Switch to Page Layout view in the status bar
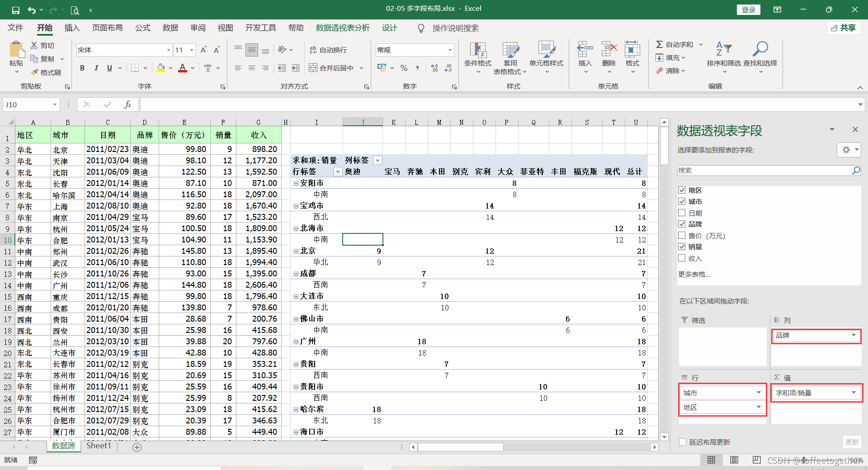868x470 pixels. 734,460
